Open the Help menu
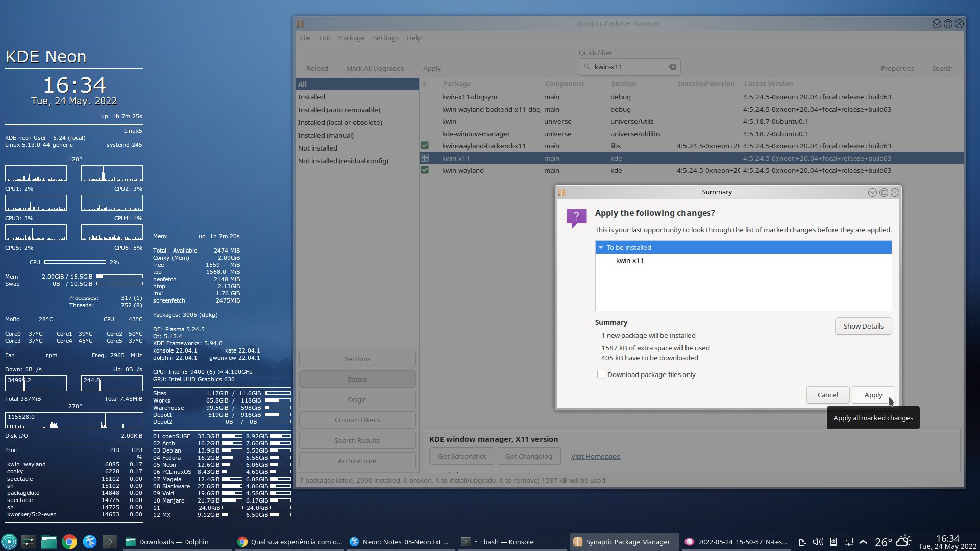Viewport: 980px width, 551px height. [x=414, y=38]
